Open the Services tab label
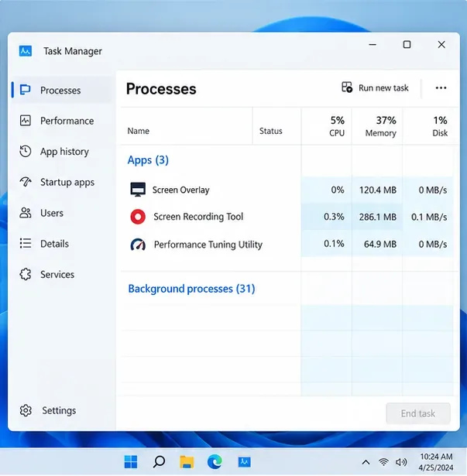 57,275
